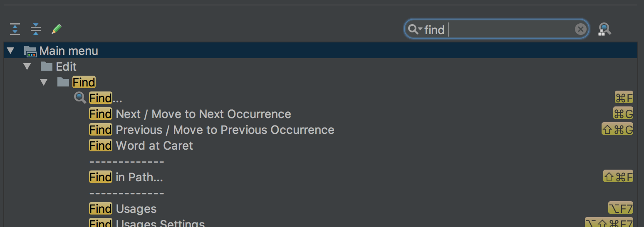The image size is (644, 227).
Task: Open search history magnifier dropdown
Action: 415,29
